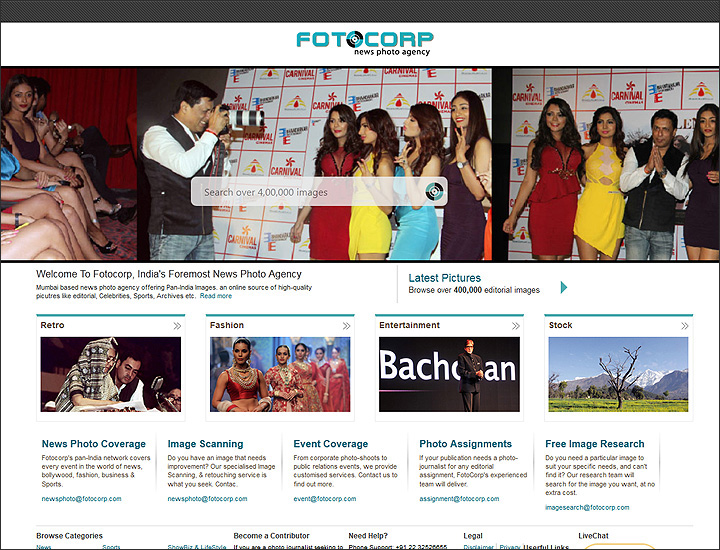This screenshot has height=550, width=720.
Task: Click the 'Legal' footer heading
Action: [x=473, y=536]
